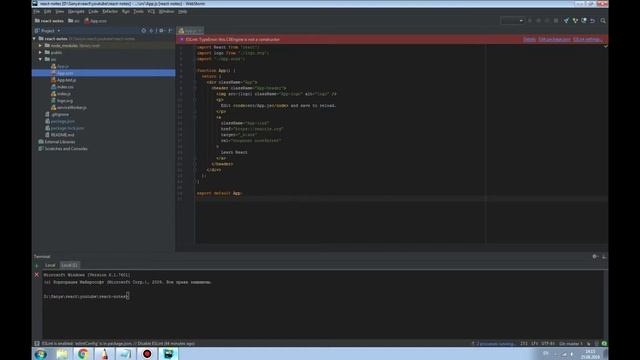The height and width of the screenshot is (360, 640).
Task: Open the Window menu
Action: [x=167, y=11]
